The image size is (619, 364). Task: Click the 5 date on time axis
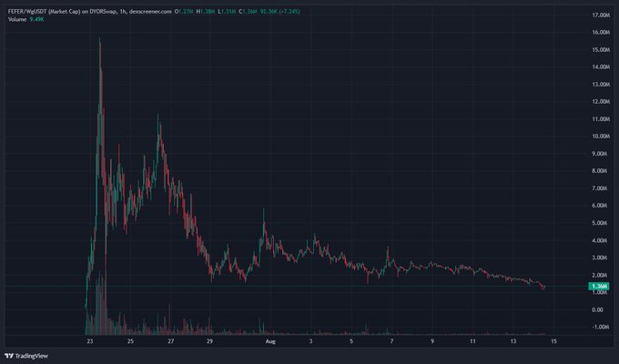pos(351,341)
